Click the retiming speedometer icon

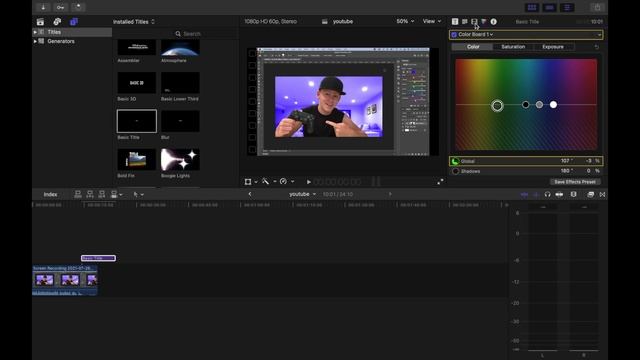pos(283,181)
